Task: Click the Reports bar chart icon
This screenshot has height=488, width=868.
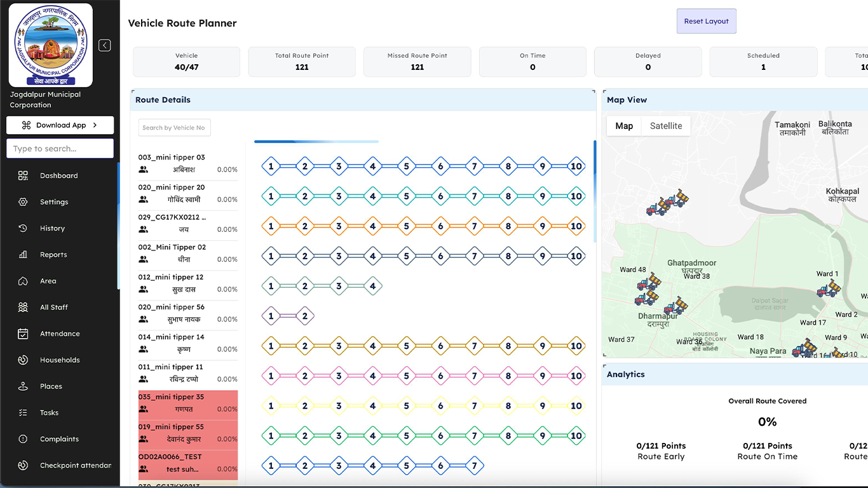Action: click(23, 255)
